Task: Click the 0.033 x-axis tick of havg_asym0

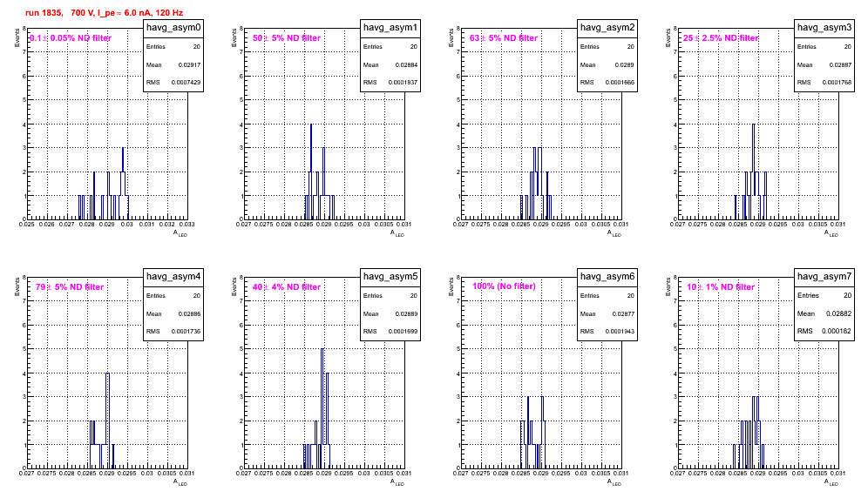Action: (x=187, y=225)
